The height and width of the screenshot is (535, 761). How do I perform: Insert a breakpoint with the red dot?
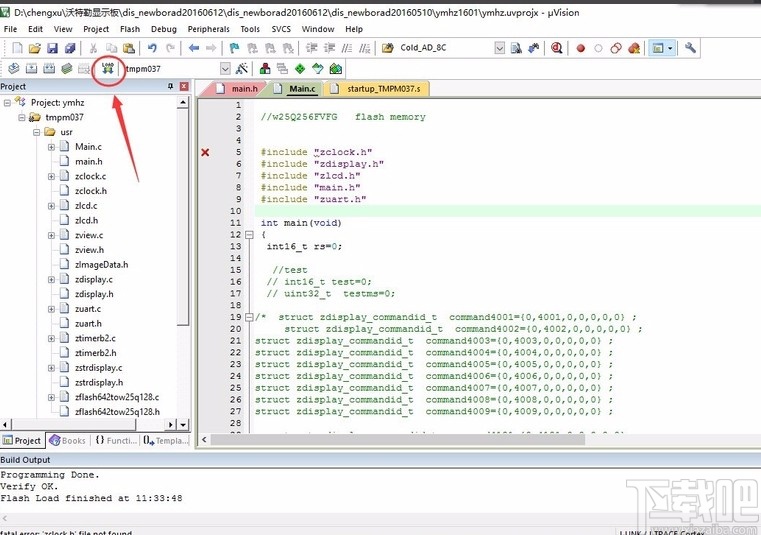pyautogui.click(x=580, y=48)
